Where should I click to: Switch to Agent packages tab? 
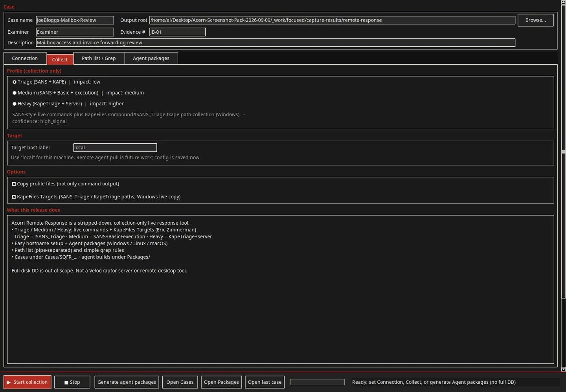(151, 58)
